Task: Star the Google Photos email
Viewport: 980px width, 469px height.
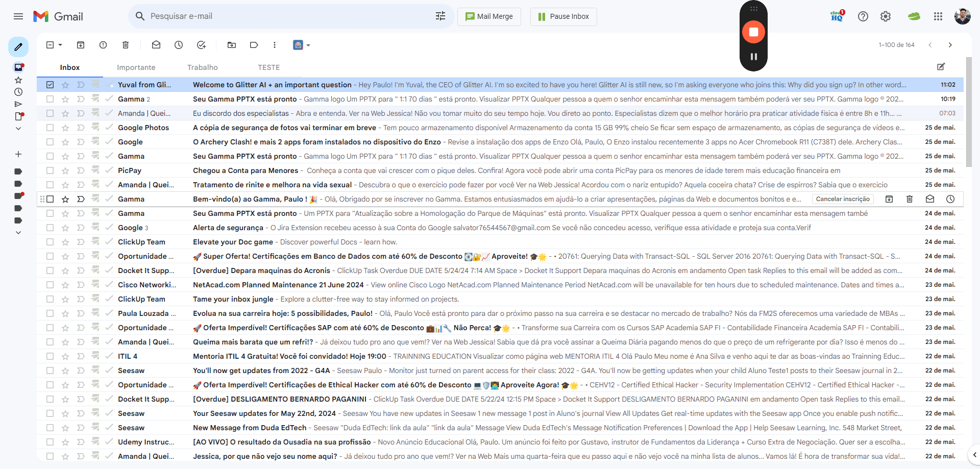Action: (x=65, y=128)
